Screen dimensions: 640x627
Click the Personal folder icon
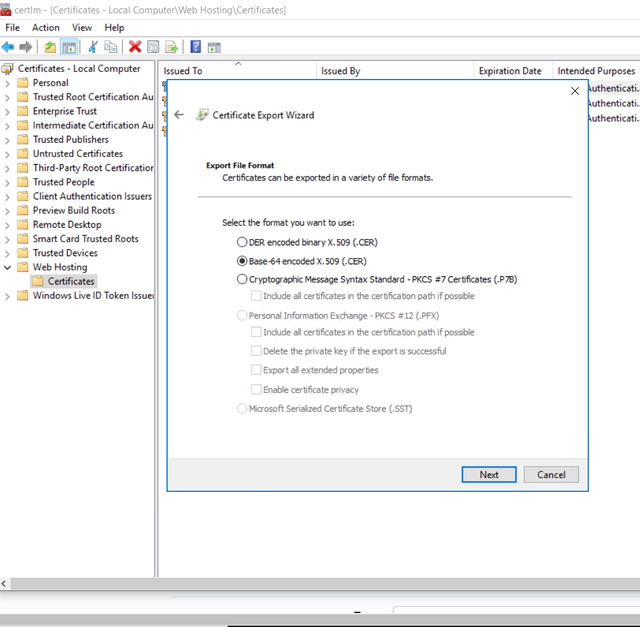[23, 83]
